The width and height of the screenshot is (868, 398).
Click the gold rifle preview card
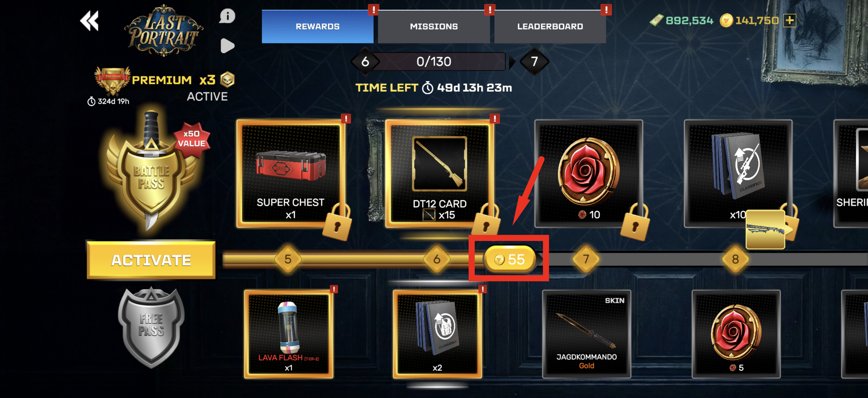pyautogui.click(x=765, y=229)
